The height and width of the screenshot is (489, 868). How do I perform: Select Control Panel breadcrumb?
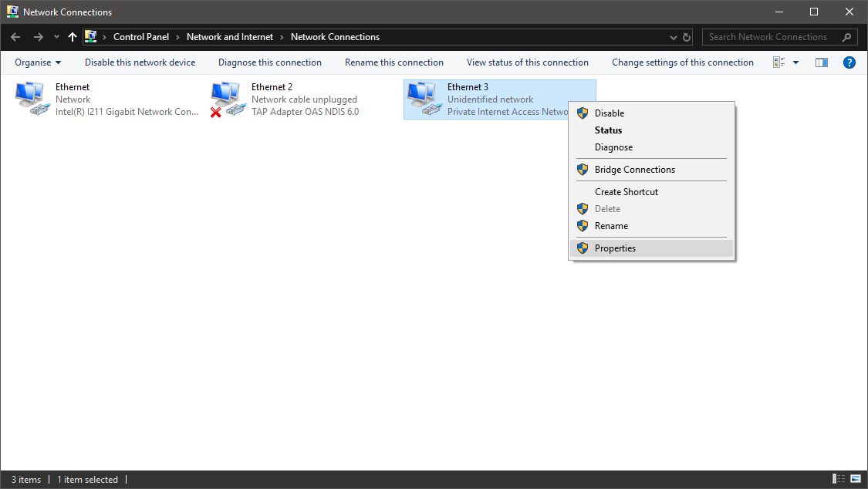tap(141, 37)
